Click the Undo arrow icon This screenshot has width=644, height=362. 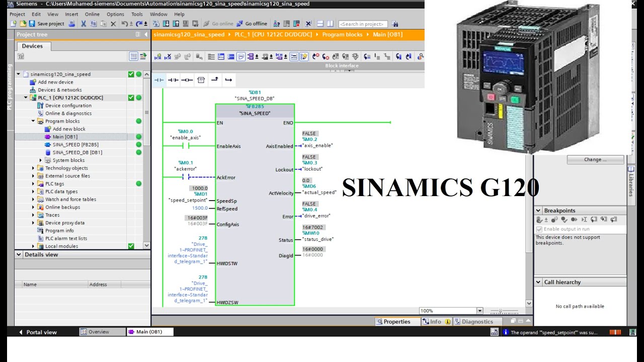click(125, 24)
